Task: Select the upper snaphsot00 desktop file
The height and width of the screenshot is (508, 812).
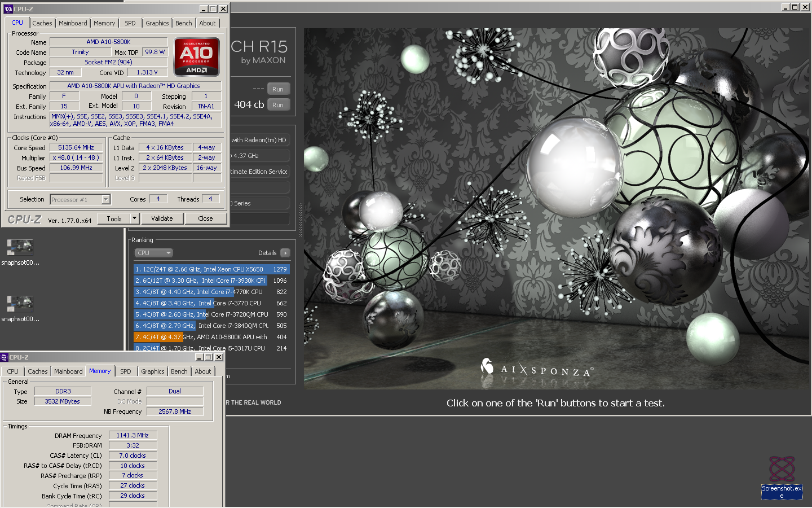Action: click(20, 252)
